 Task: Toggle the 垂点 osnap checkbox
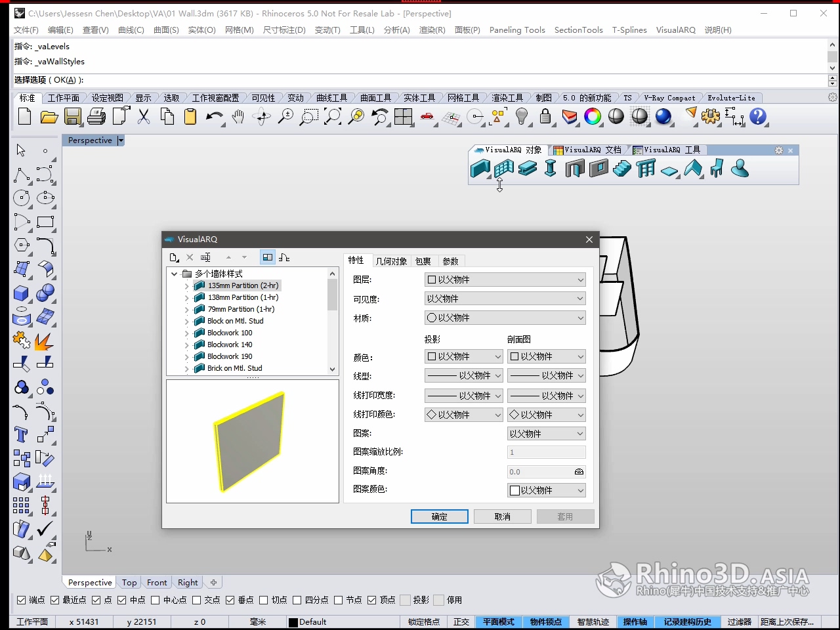click(x=230, y=600)
